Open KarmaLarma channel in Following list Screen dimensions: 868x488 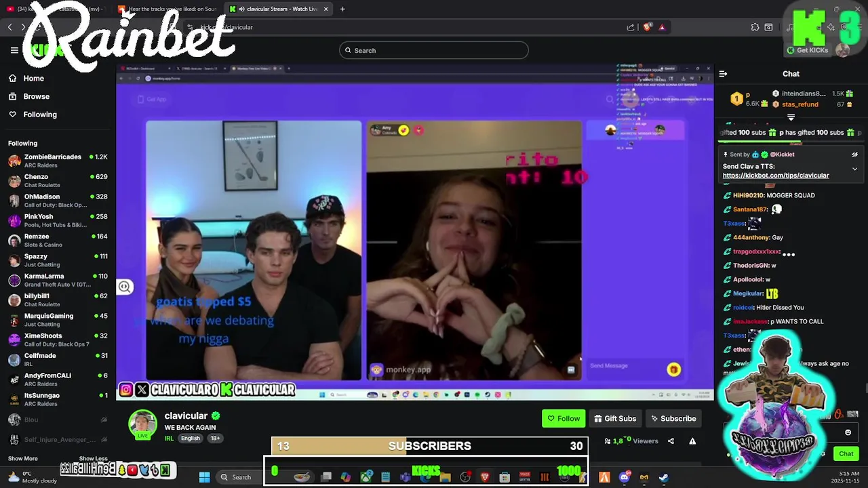pos(58,280)
